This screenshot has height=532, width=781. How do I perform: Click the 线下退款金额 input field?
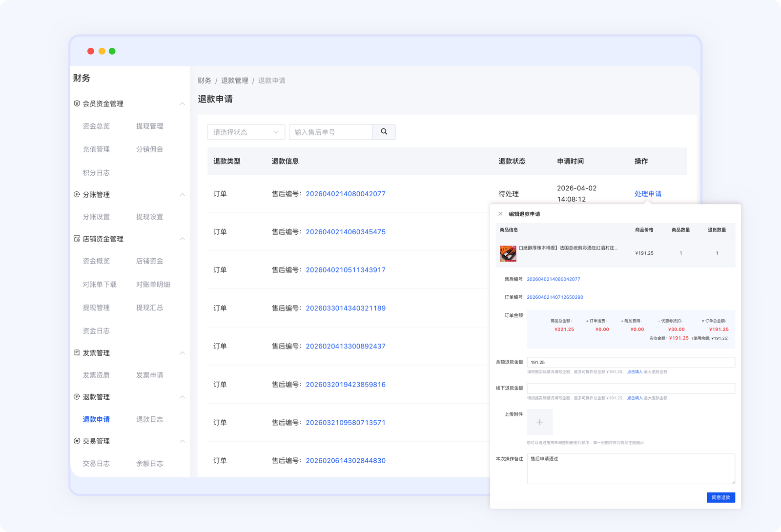coord(631,389)
